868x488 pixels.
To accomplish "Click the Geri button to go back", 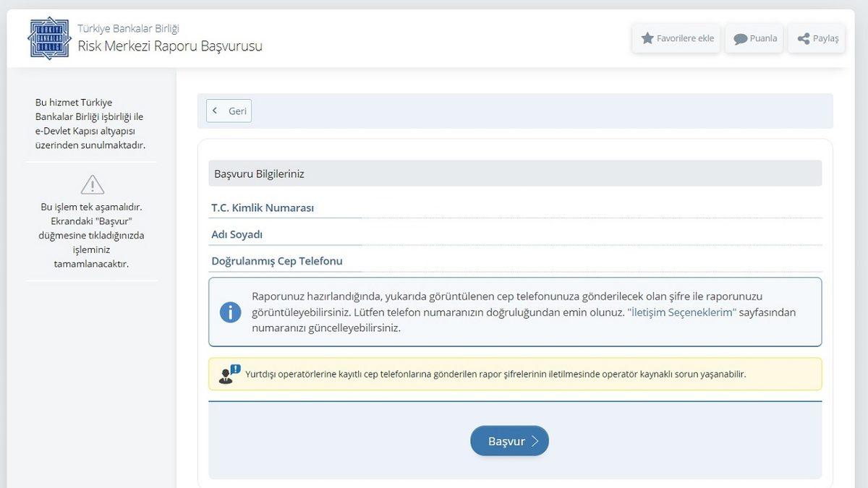I will (x=229, y=111).
